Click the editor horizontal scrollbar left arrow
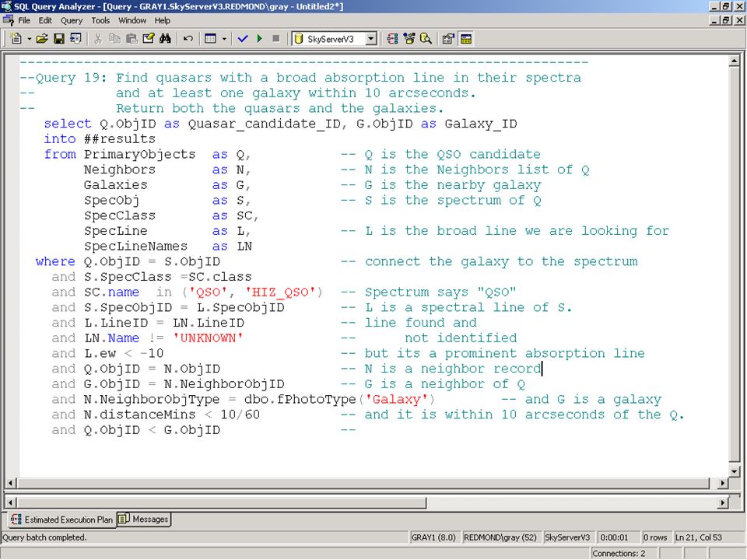Image resolution: width=747 pixels, height=560 pixels. 10,483
